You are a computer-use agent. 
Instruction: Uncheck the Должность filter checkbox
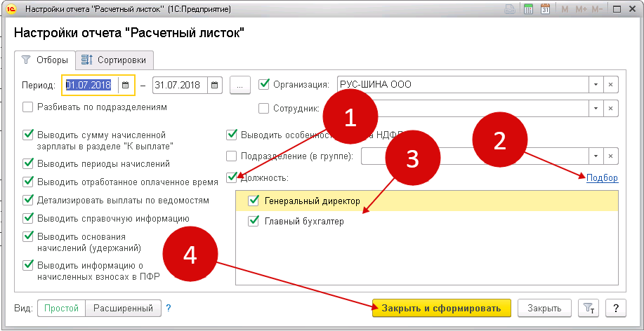click(232, 178)
